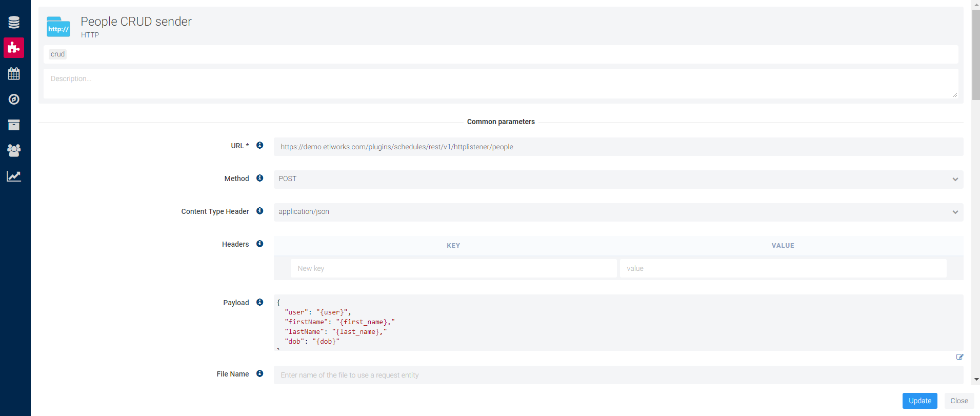Click the Common parameters section heading

click(x=501, y=122)
